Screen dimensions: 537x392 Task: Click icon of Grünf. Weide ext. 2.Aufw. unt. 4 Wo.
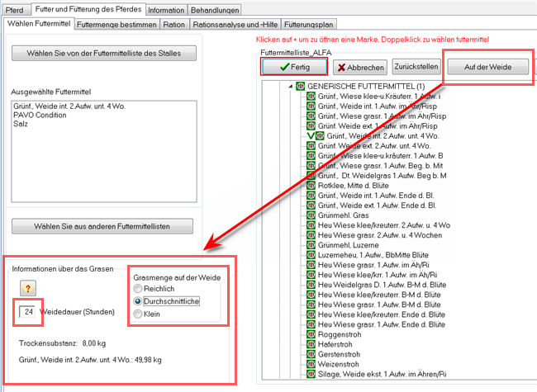pos(311,146)
